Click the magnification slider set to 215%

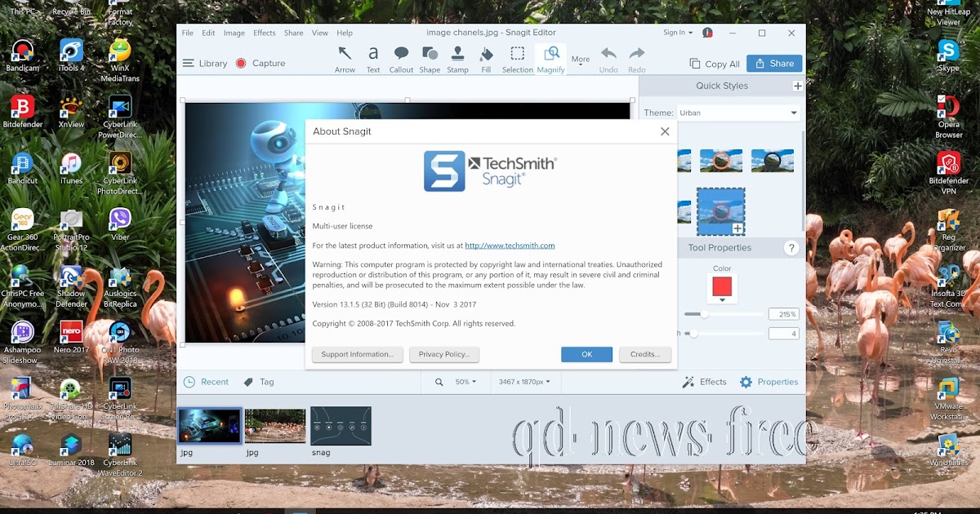pos(724,314)
